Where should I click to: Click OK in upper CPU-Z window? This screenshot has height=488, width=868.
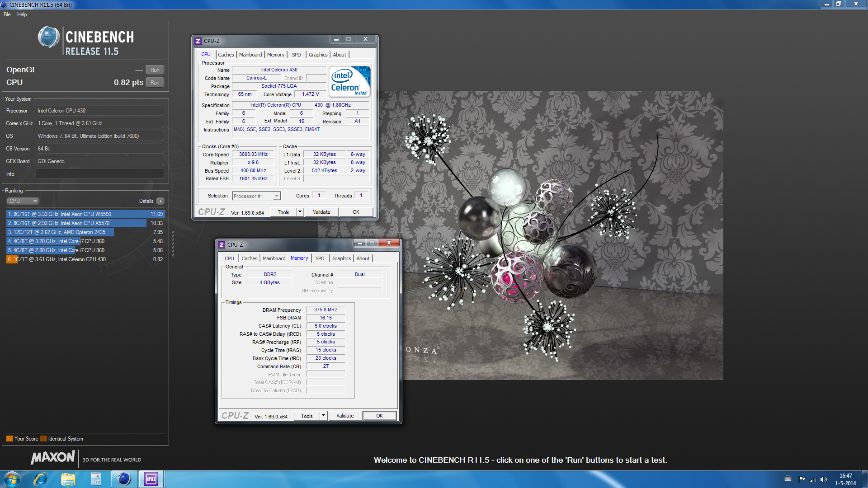click(x=356, y=212)
